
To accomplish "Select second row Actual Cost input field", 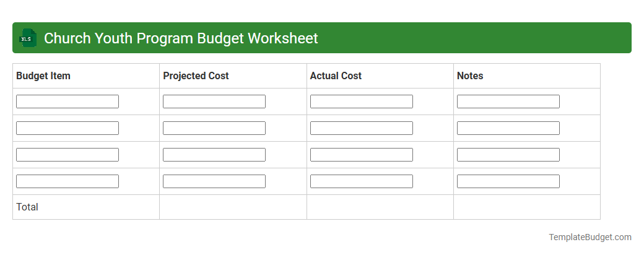I will 362,128.
